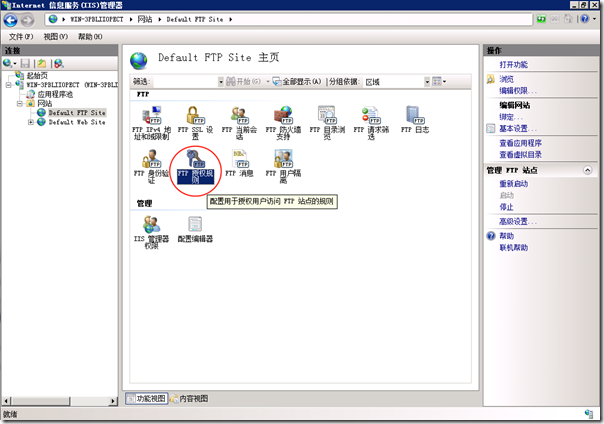Expand the Default Web Site node
604x424 pixels.
31,122
